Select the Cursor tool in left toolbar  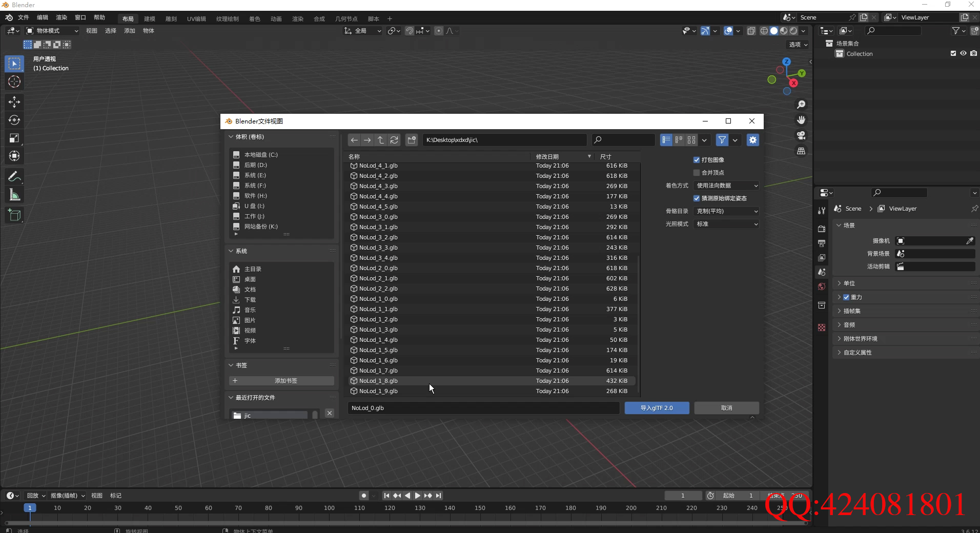pyautogui.click(x=14, y=81)
